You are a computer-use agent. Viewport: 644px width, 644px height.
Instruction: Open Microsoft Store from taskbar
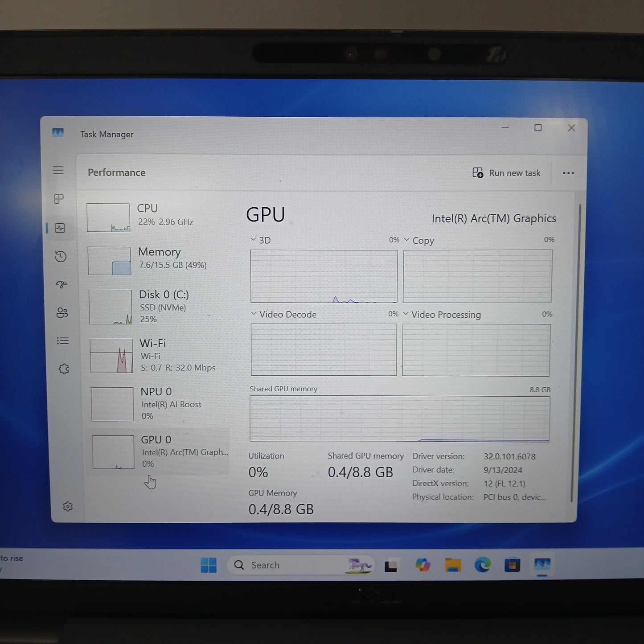coord(512,565)
